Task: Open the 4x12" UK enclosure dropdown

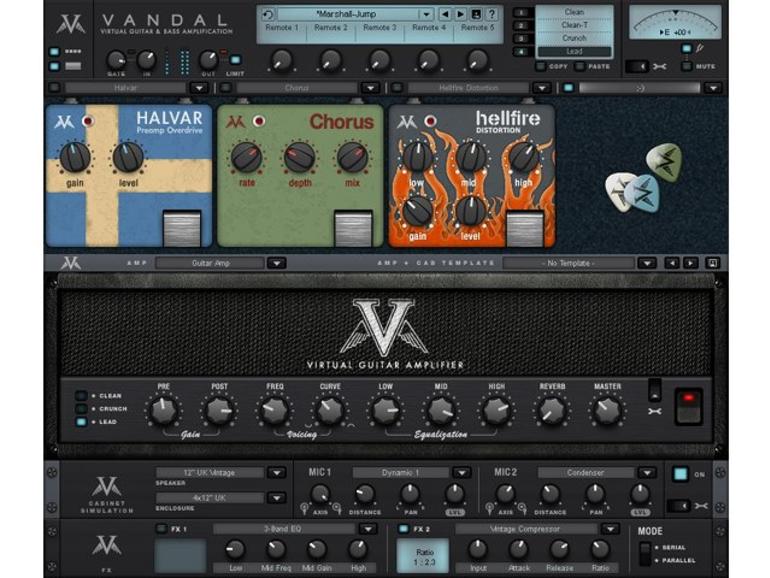Action: (x=276, y=498)
